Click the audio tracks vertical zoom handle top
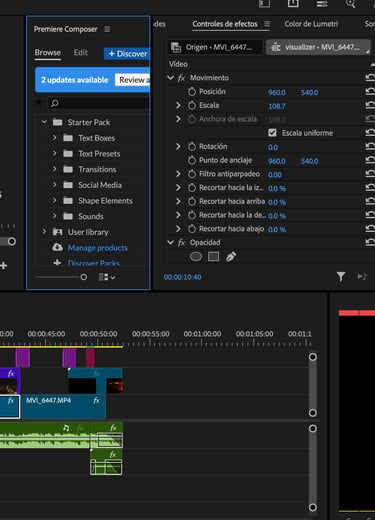Viewport: 375px width, 520px height. pos(313,428)
